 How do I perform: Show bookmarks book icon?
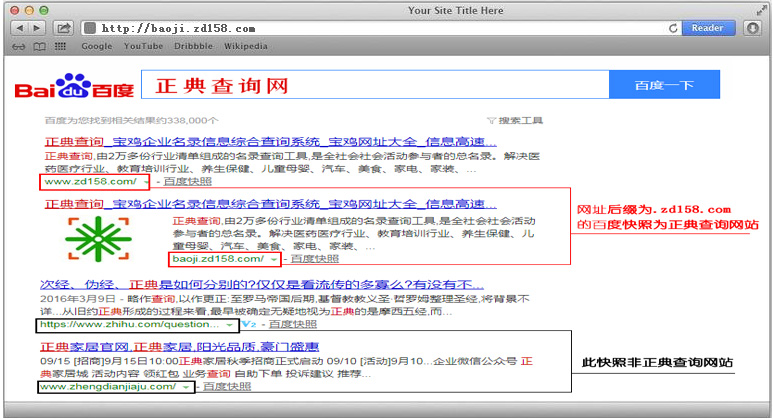tap(39, 46)
